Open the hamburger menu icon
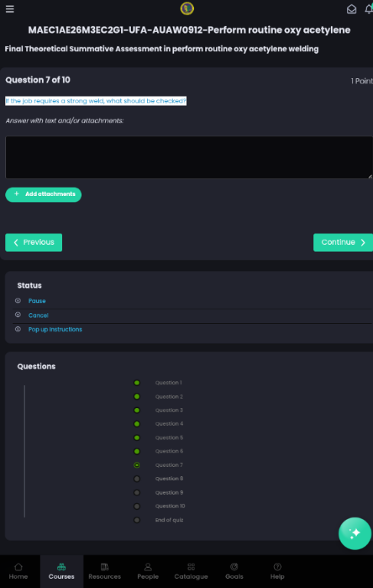Screen dimensions: 373x588 (10, 9)
